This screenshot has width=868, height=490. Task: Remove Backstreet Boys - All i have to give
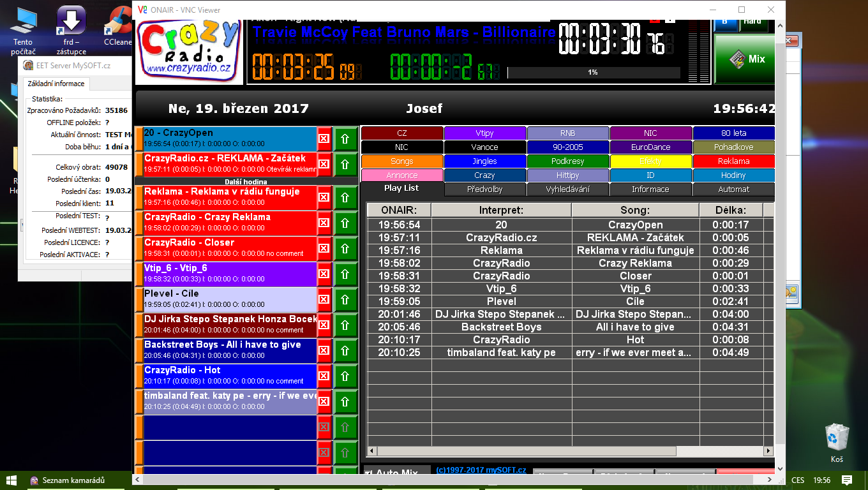tap(324, 351)
